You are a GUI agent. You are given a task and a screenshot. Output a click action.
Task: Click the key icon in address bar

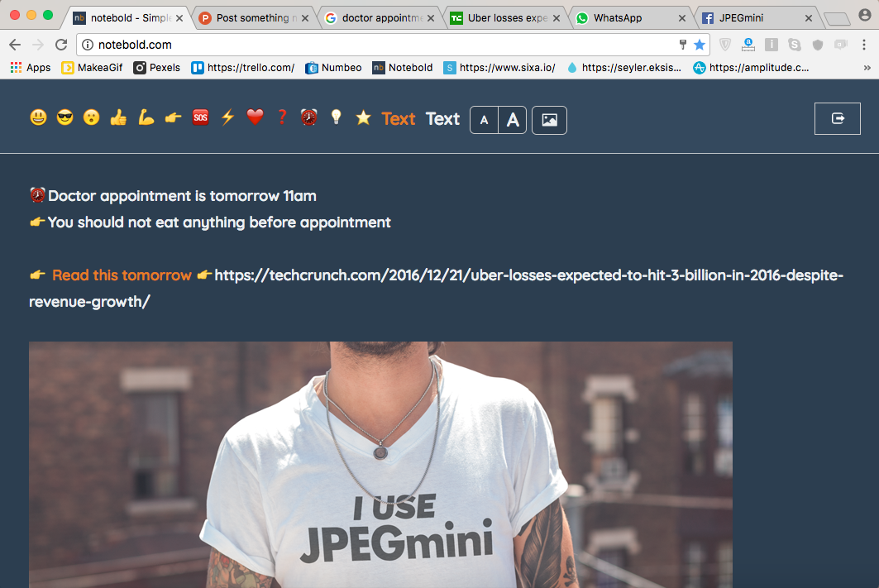coord(683,45)
